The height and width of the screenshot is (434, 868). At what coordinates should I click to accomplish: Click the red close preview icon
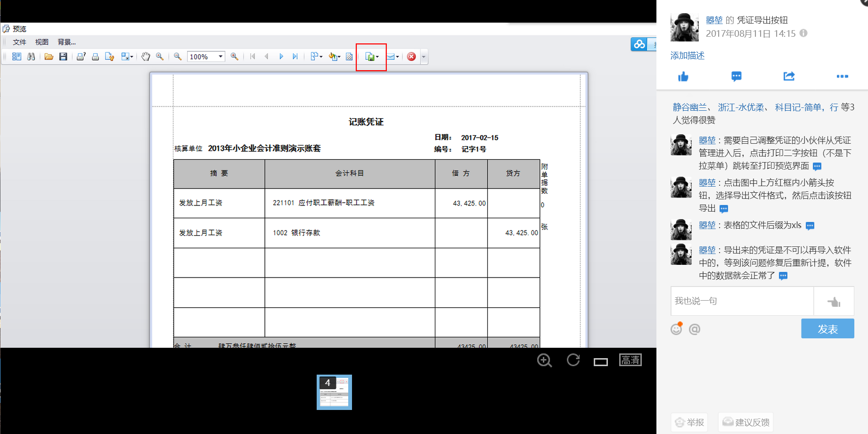(x=411, y=57)
